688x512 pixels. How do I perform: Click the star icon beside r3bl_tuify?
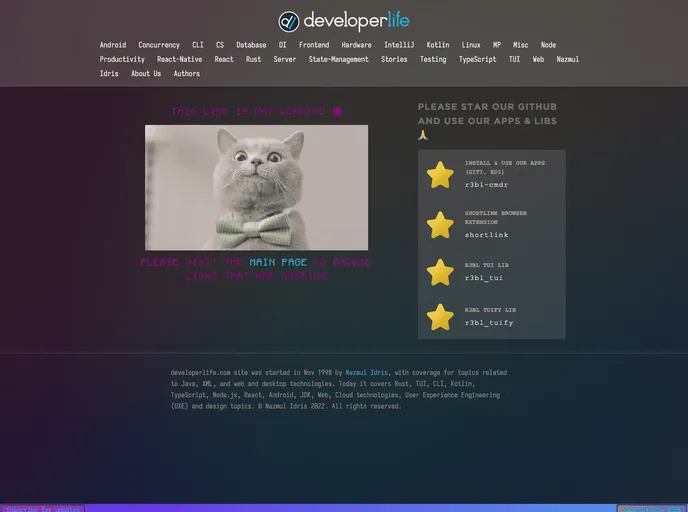pyautogui.click(x=440, y=317)
